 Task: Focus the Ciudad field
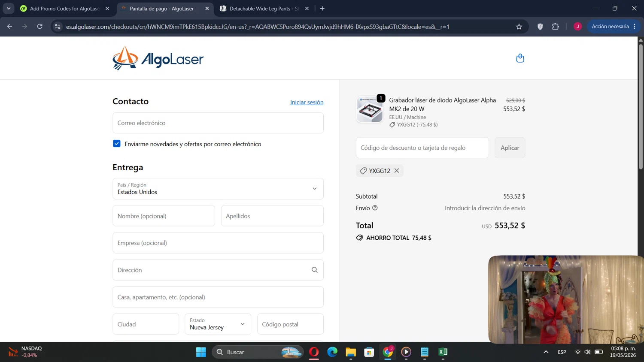tap(146, 324)
